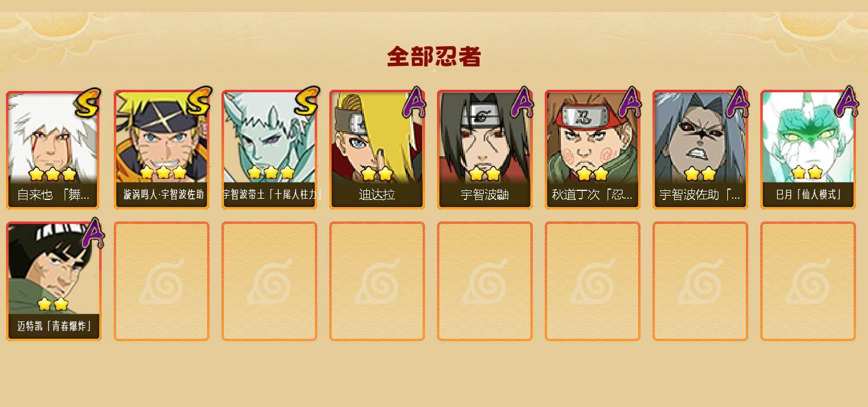868x407 pixels.
Task: Click the A rank badge on 巳月
Action: tap(846, 102)
